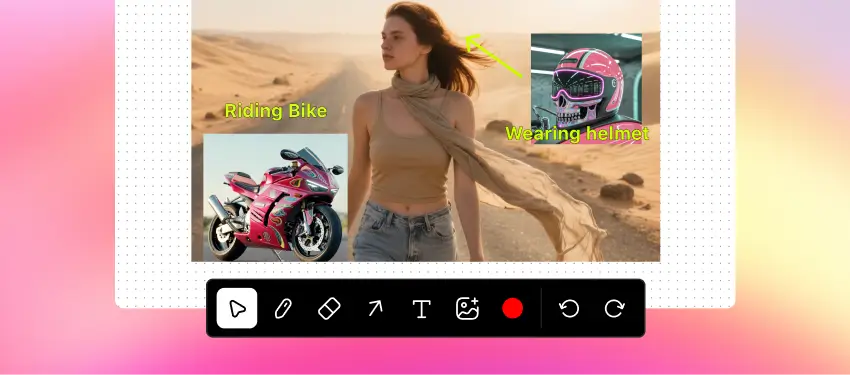
Task: Open the red color picker swatch
Action: coord(512,308)
